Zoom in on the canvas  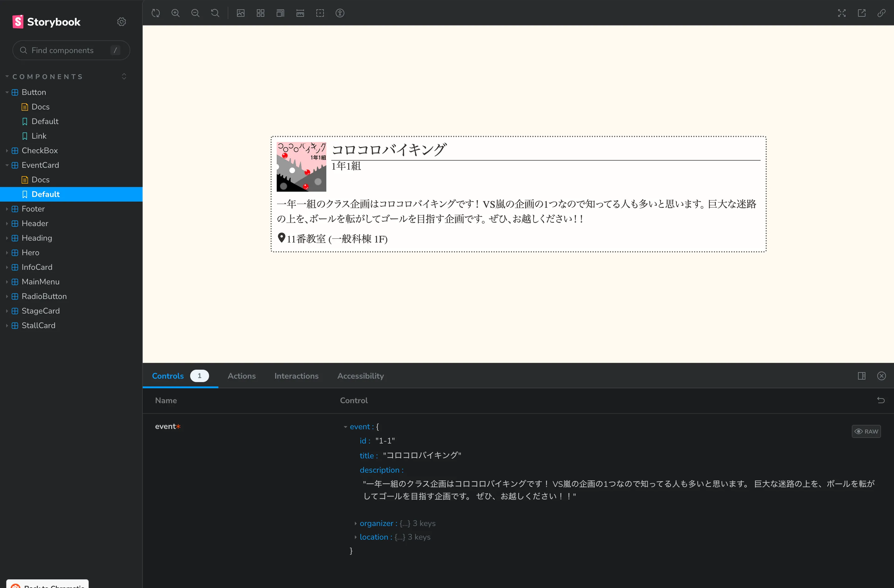pyautogui.click(x=176, y=13)
